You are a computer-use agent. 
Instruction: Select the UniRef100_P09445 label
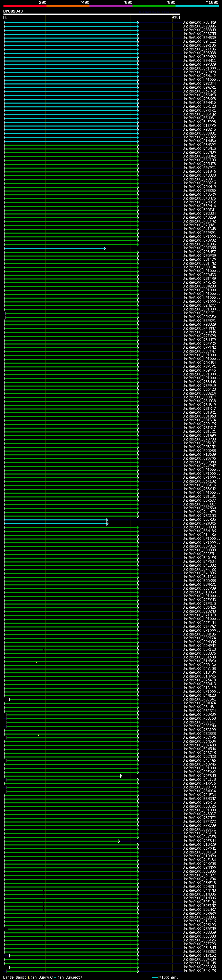199,370
